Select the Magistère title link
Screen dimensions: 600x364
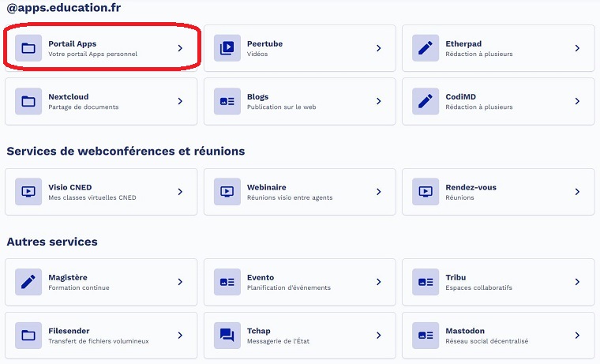(68, 277)
